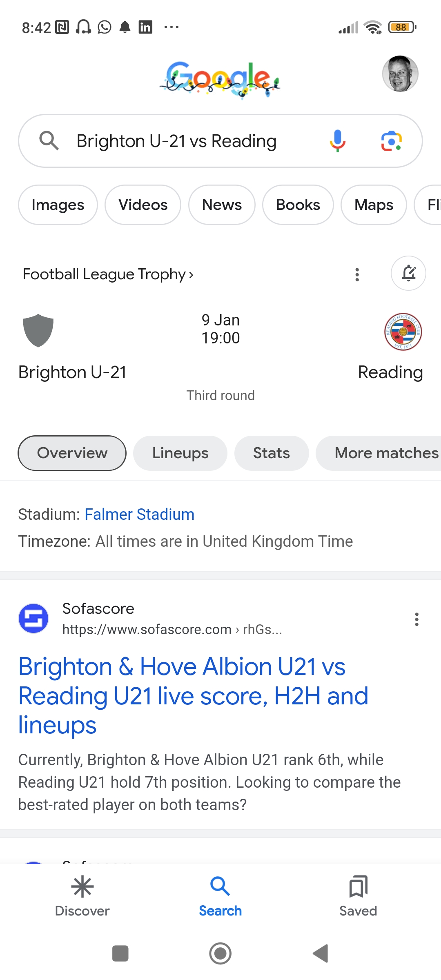Open Sofascore Brighton U21 vs Reading result
441x980 pixels.
coord(194,696)
